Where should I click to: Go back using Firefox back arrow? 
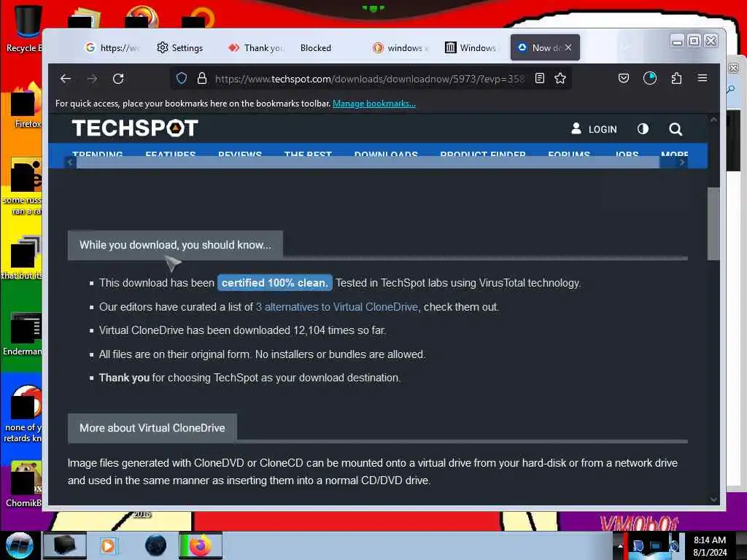coord(66,79)
